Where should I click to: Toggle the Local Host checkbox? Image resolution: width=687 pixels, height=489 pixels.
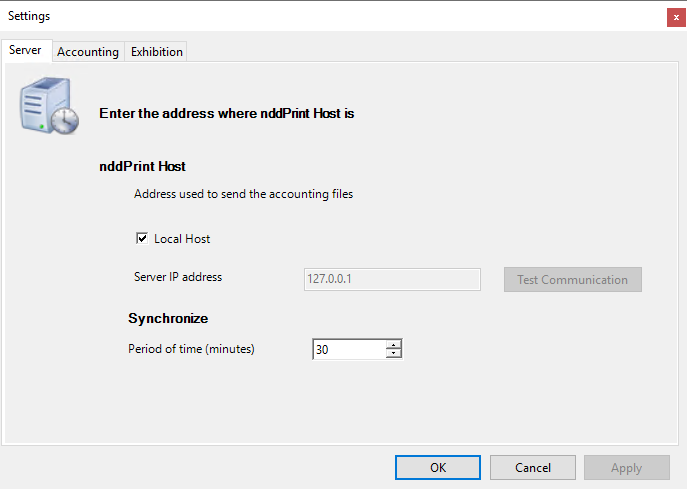point(141,239)
